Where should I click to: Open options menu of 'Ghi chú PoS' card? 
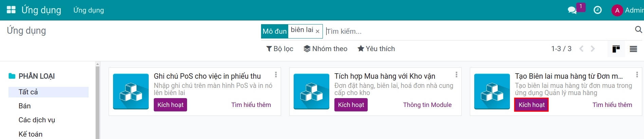tap(276, 74)
